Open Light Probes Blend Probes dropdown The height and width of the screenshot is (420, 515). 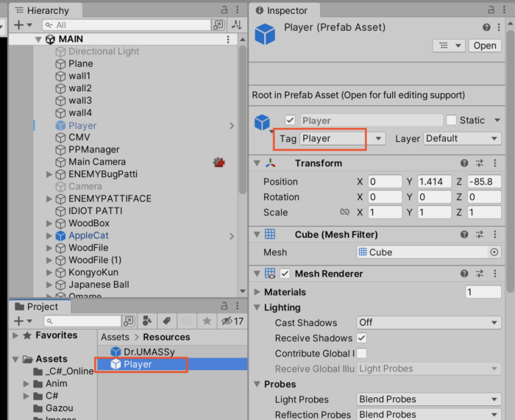[429, 399]
